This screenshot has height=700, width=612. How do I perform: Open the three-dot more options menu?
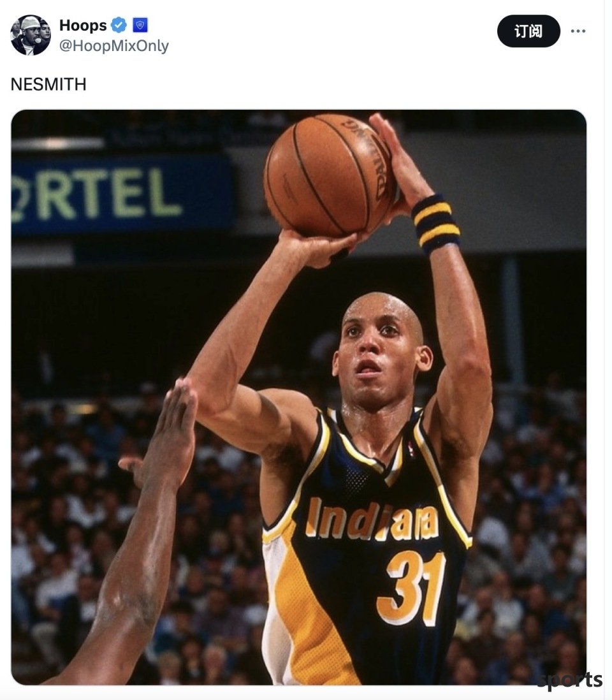578,31
